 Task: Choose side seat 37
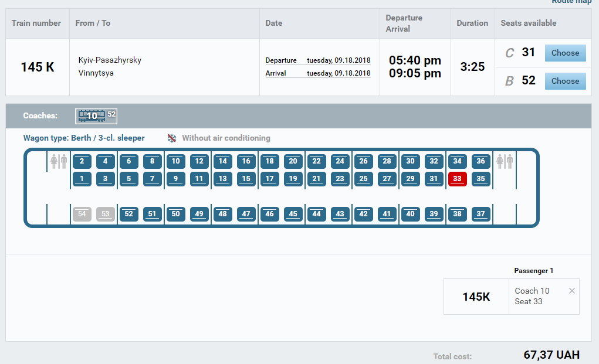click(481, 214)
